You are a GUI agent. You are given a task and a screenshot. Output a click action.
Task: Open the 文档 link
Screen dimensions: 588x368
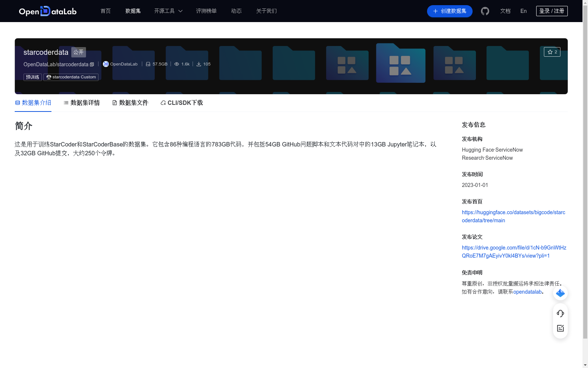click(505, 11)
